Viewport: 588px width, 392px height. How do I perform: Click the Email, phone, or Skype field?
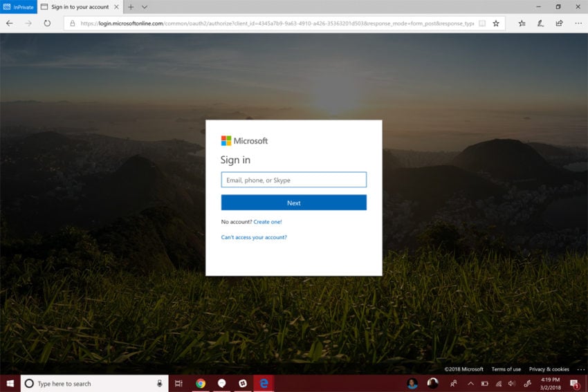tap(293, 180)
